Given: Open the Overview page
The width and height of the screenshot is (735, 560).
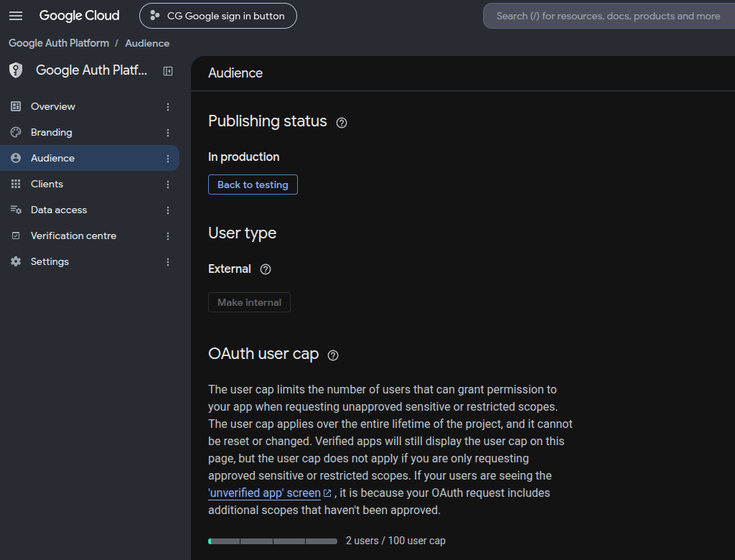Looking at the screenshot, I should (x=90, y=106).
